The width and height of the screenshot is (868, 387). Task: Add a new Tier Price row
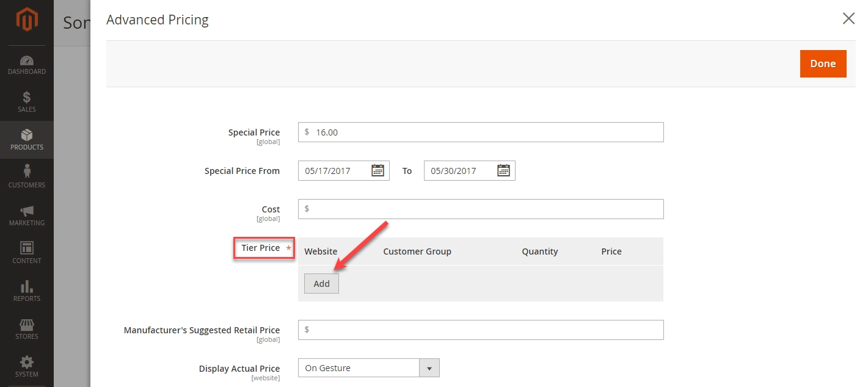pyautogui.click(x=321, y=284)
